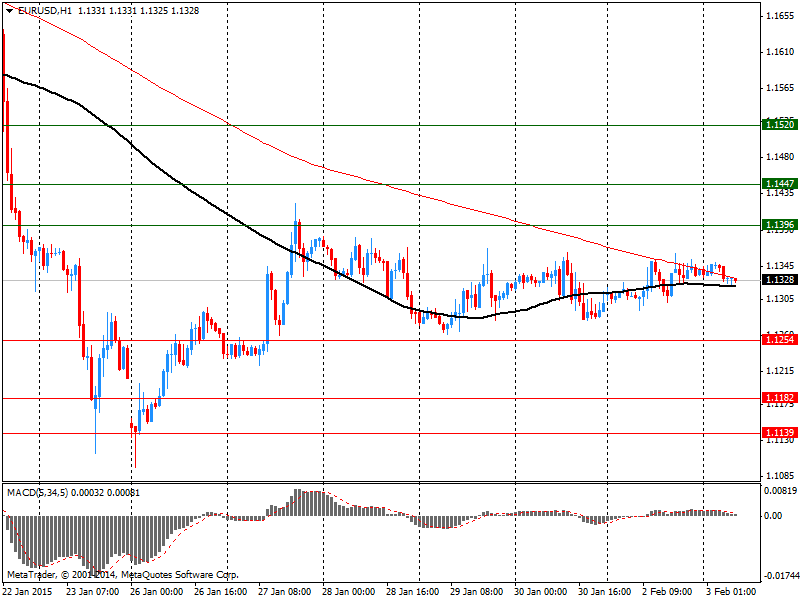Viewport: 800px width, 600px height.
Task: Select the red 1.1139 level label
Action: click(779, 433)
